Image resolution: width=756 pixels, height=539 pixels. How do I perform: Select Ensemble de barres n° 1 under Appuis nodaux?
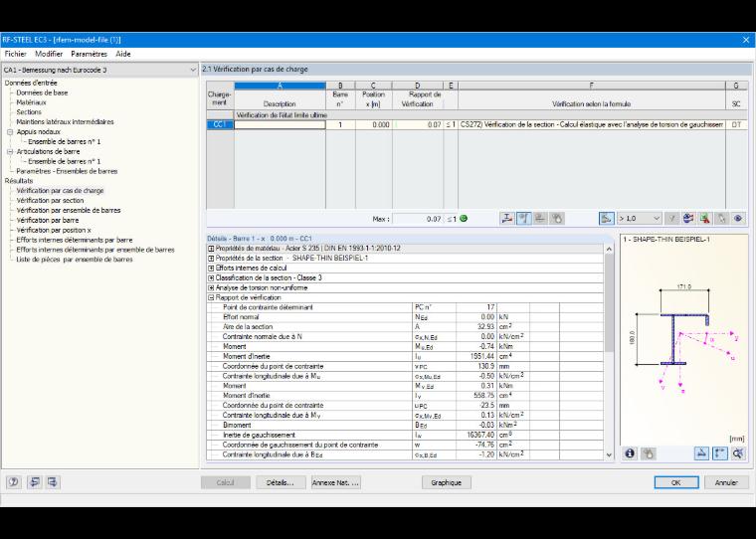point(64,142)
